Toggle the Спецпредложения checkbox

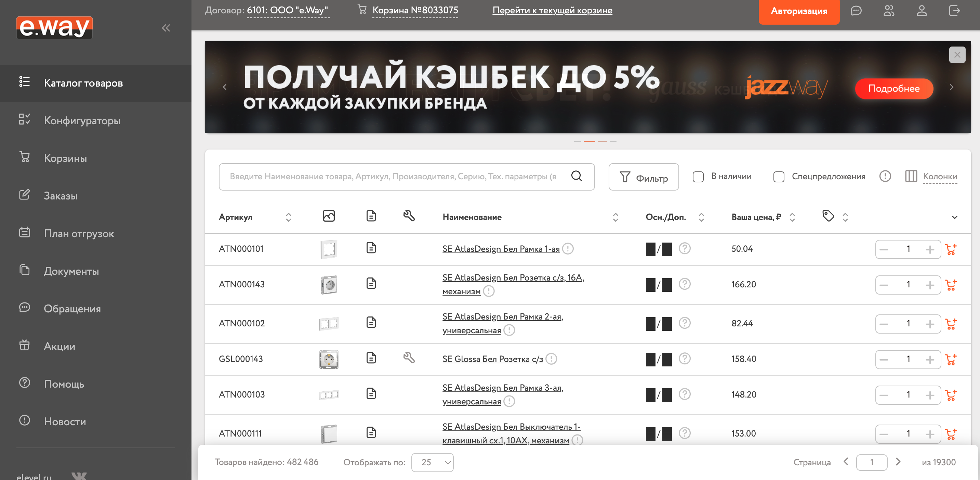(x=779, y=177)
